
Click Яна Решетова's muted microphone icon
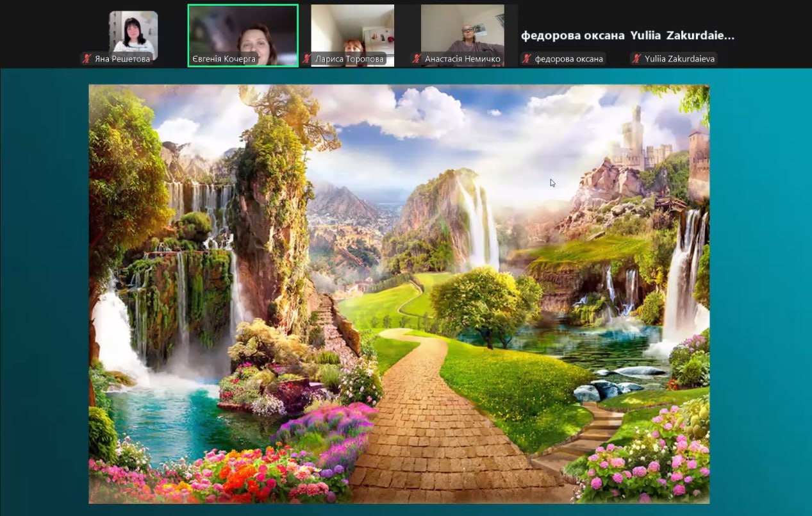[87, 59]
